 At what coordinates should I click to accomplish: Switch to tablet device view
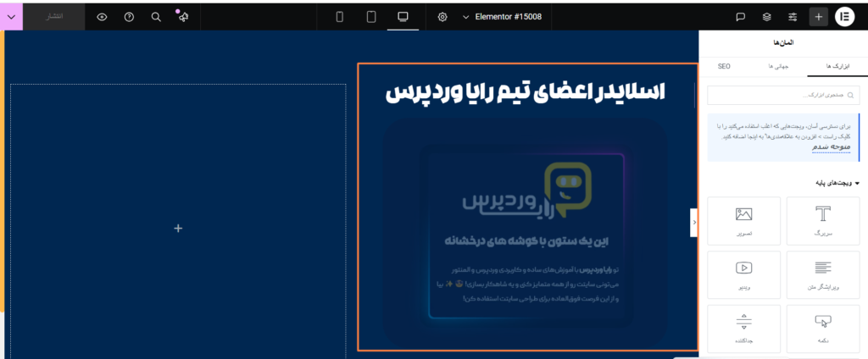pos(370,16)
